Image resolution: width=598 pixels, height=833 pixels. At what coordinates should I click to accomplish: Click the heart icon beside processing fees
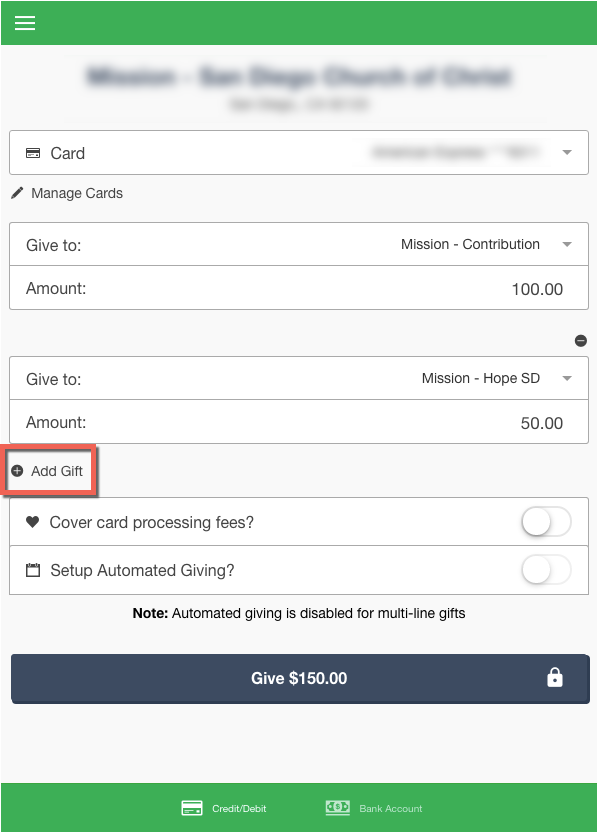[32, 522]
